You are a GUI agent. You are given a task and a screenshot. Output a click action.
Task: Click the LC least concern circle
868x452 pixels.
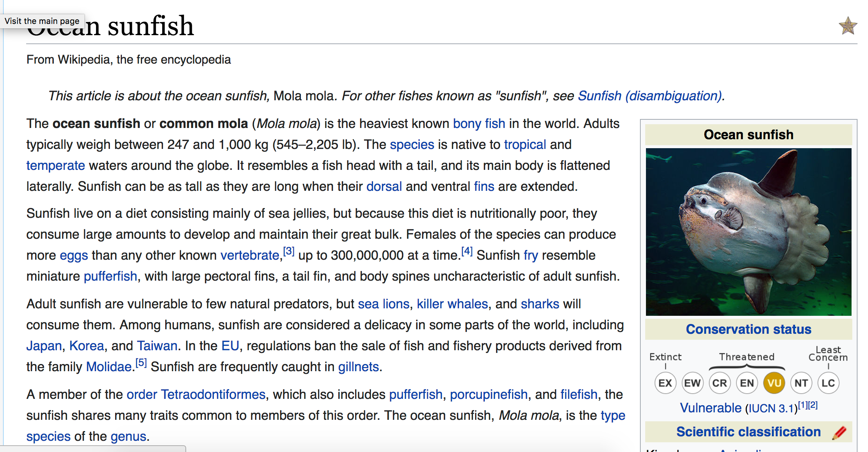pyautogui.click(x=828, y=383)
